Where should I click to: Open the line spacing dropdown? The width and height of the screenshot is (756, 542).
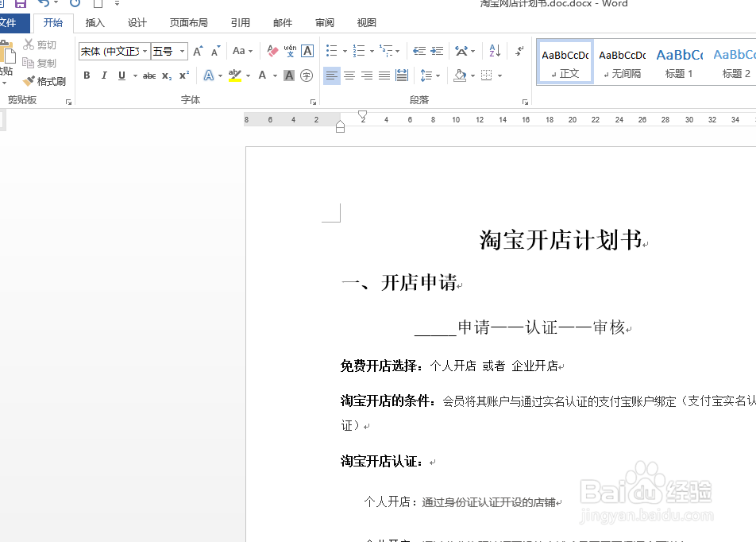click(x=430, y=75)
